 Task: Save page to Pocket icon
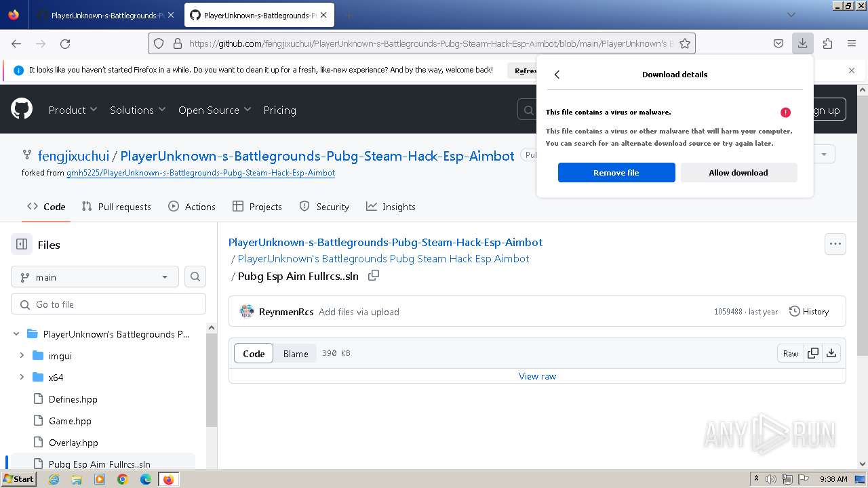click(x=778, y=43)
